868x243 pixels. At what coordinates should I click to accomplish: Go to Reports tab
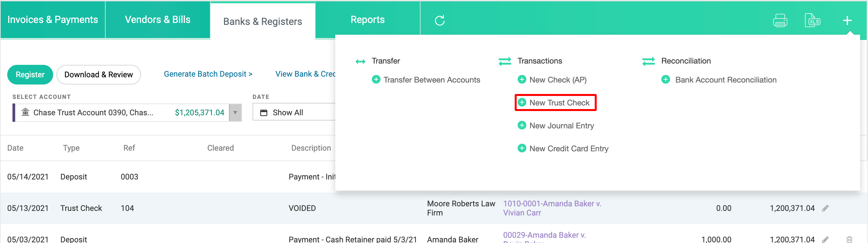(368, 20)
